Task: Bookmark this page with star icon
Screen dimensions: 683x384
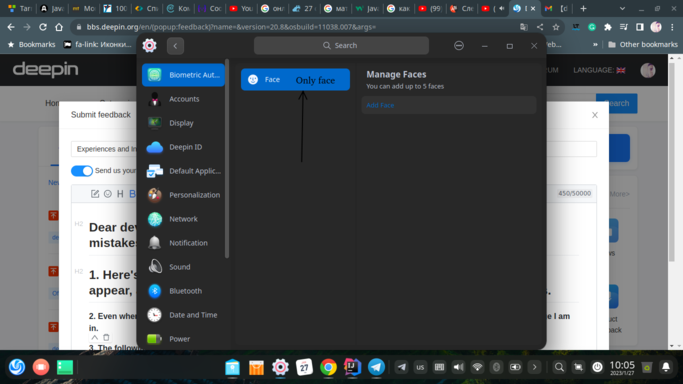Action: point(556,27)
